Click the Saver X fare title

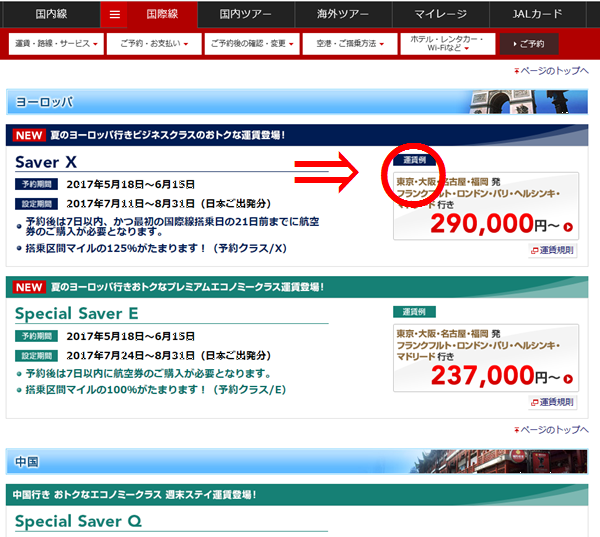tap(46, 162)
